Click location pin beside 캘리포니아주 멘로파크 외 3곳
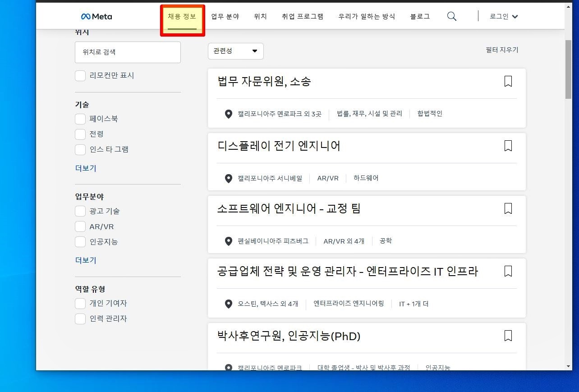Image resolution: width=579 pixels, height=392 pixels. point(229,114)
